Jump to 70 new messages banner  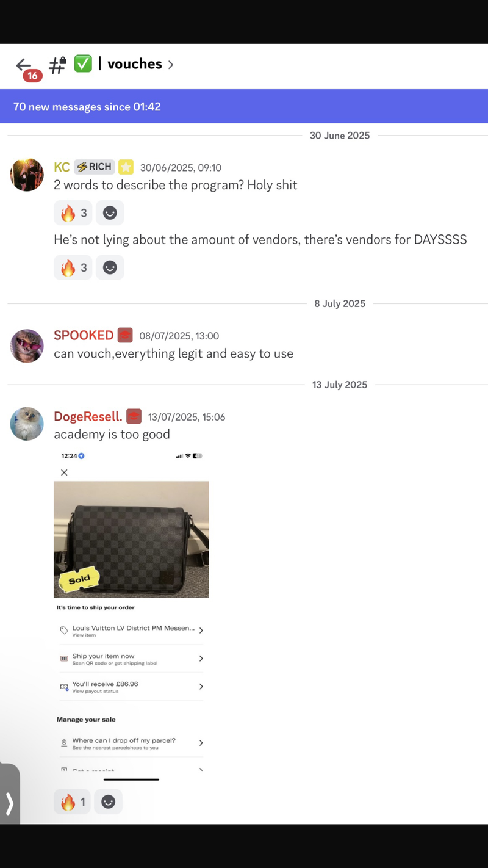click(244, 107)
